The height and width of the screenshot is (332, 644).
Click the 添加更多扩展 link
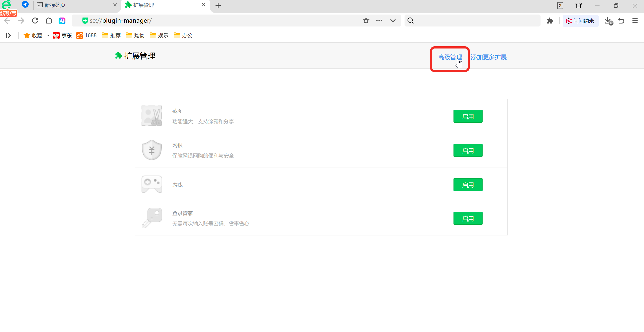coord(489,57)
